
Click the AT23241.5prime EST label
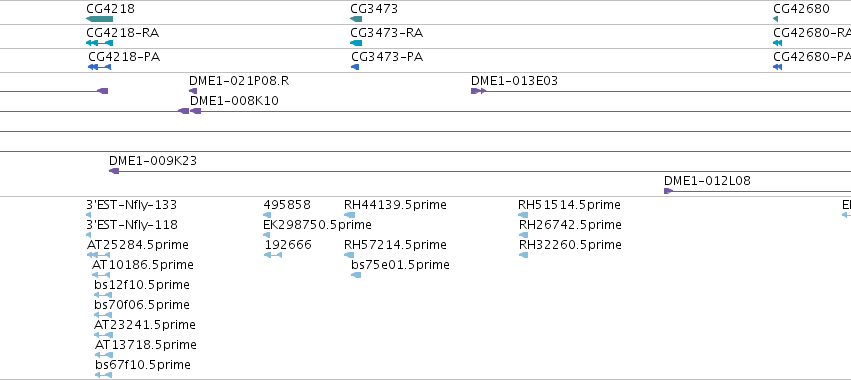pos(144,325)
